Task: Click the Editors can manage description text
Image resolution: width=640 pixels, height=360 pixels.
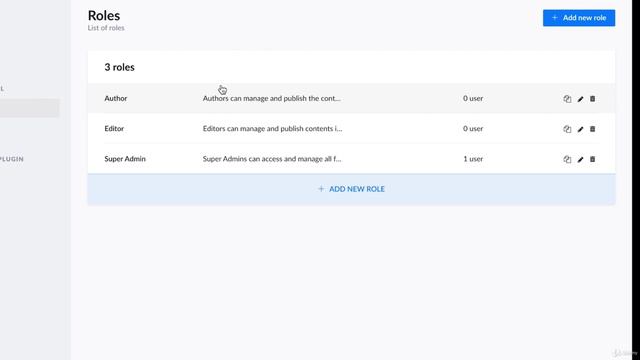Action: pyautogui.click(x=272, y=129)
